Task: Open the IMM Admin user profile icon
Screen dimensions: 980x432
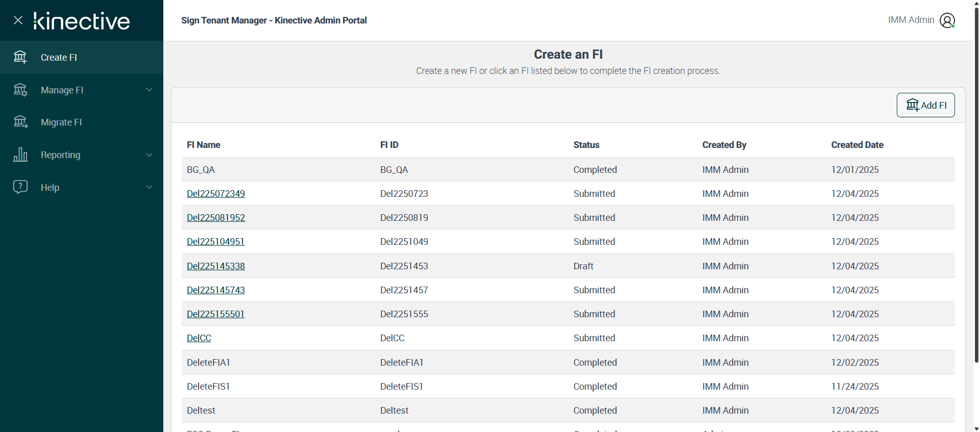Action: 947,20
